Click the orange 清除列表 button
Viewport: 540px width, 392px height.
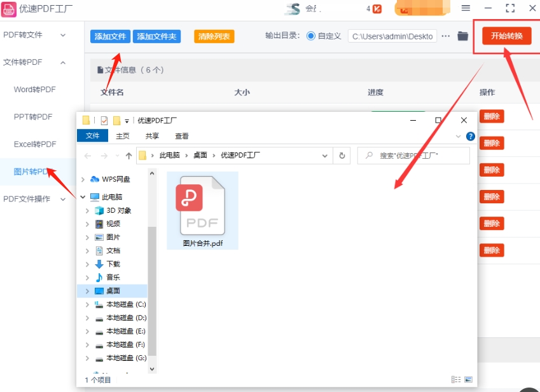214,36
